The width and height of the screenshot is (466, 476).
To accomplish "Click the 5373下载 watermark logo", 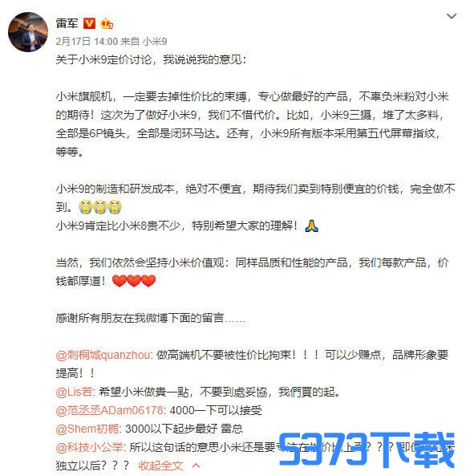I will (x=367, y=450).
